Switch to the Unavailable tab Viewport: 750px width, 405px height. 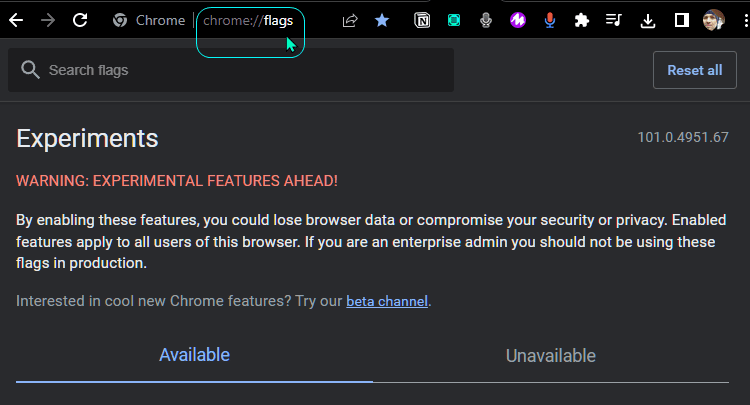tap(551, 356)
